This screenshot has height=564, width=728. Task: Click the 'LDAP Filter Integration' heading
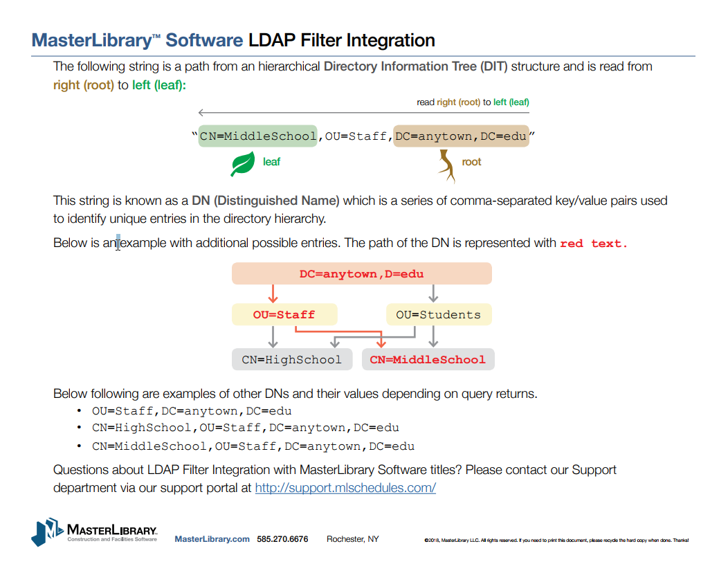click(x=342, y=40)
